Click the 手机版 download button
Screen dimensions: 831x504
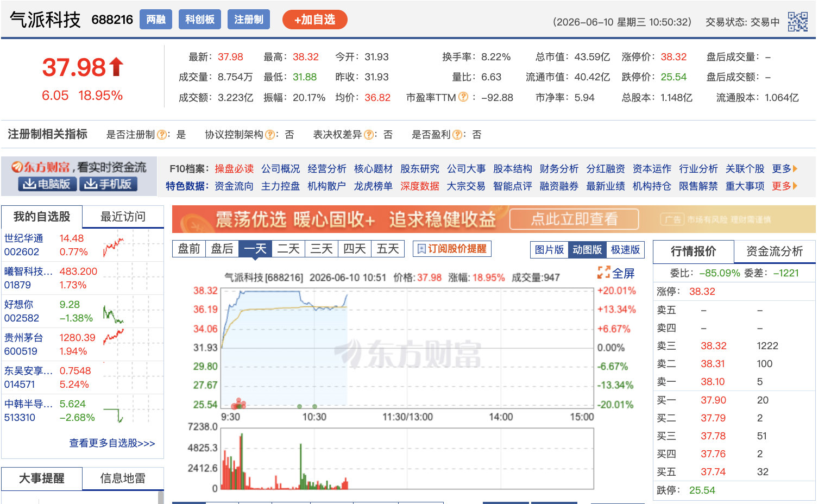point(109,184)
